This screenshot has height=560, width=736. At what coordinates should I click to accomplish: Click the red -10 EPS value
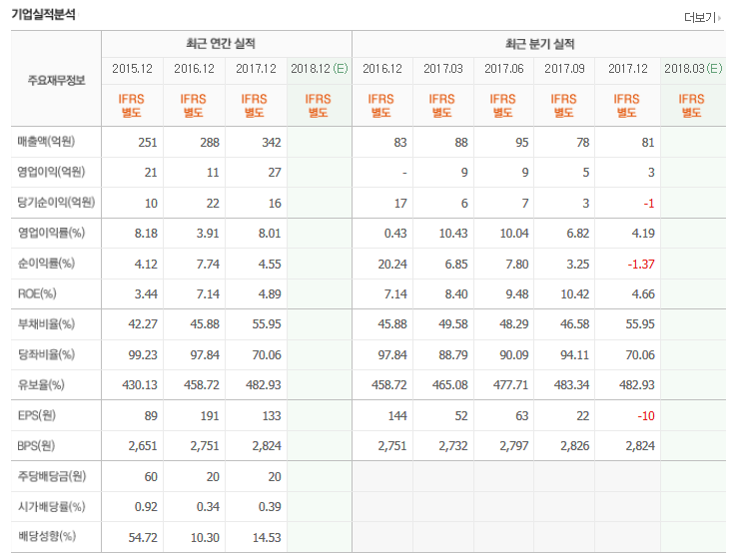click(x=646, y=416)
